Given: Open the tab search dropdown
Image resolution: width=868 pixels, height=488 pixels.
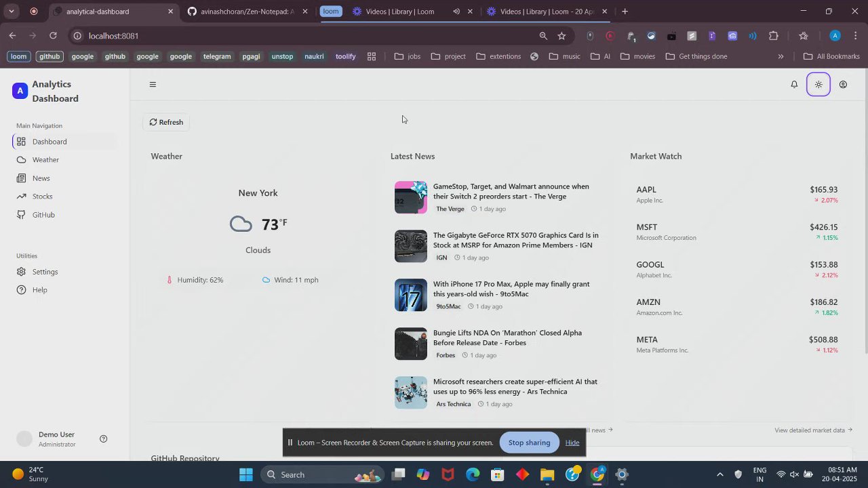Looking at the screenshot, I should [12, 12].
